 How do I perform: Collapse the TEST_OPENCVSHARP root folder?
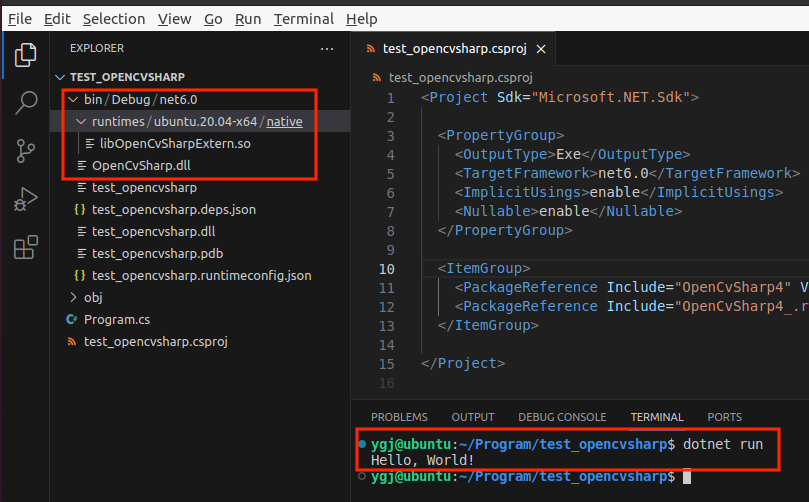pos(60,77)
